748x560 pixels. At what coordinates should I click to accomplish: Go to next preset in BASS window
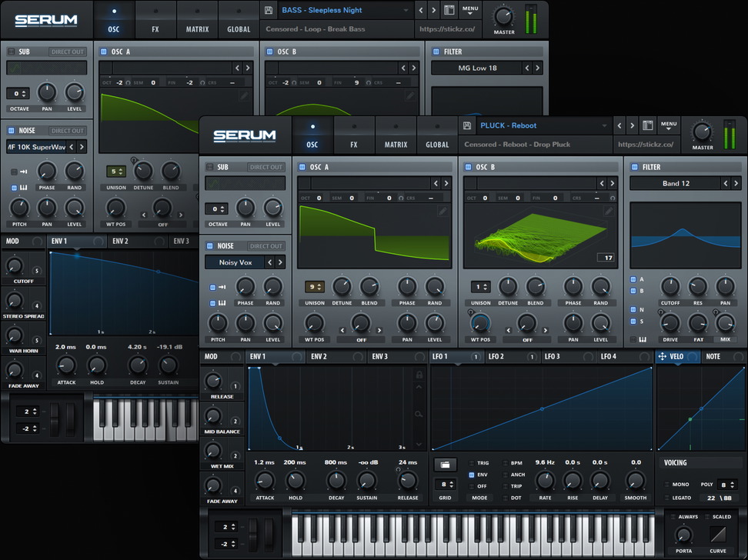point(433,10)
